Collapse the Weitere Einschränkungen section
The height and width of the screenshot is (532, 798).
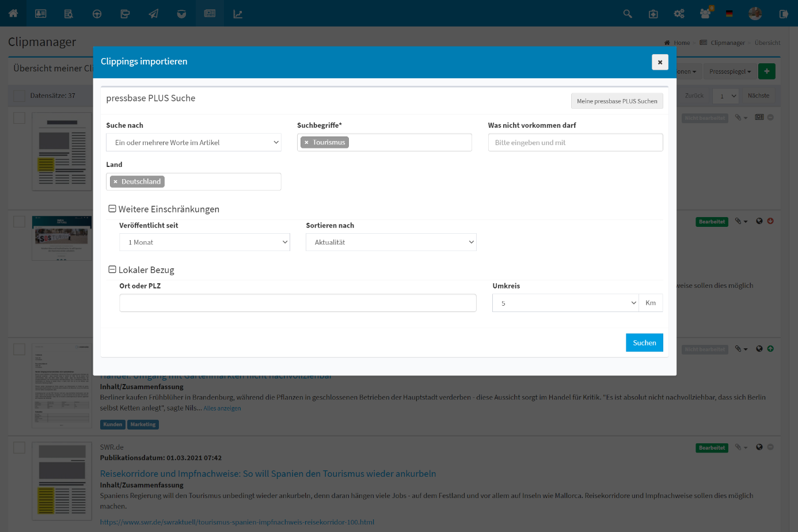(x=112, y=209)
